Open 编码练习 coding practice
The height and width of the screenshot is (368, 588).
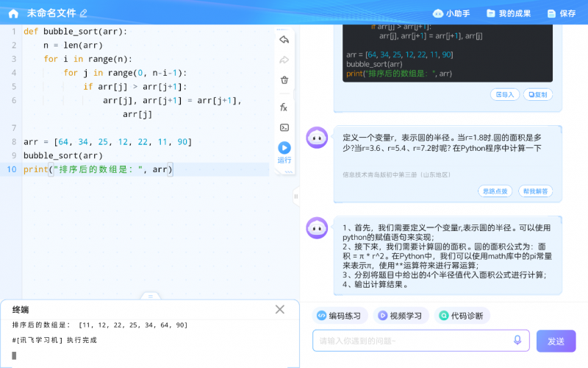pos(340,316)
